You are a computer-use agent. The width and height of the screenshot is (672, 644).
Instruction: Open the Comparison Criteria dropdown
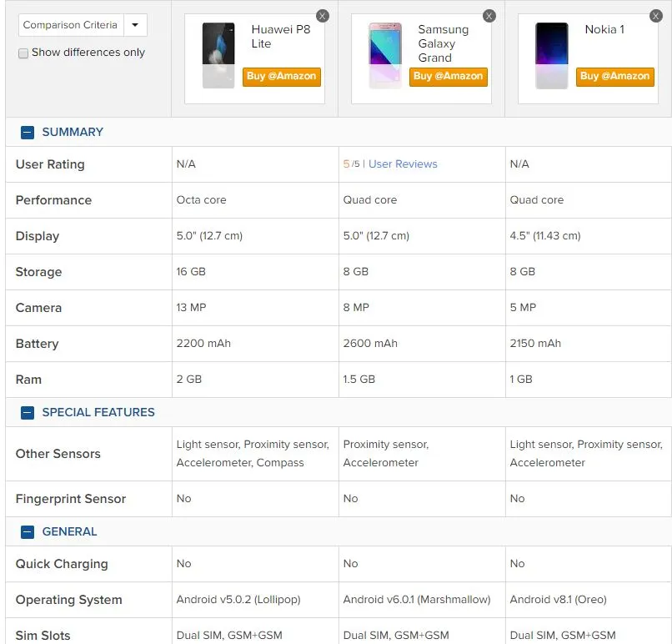pyautogui.click(x=83, y=25)
